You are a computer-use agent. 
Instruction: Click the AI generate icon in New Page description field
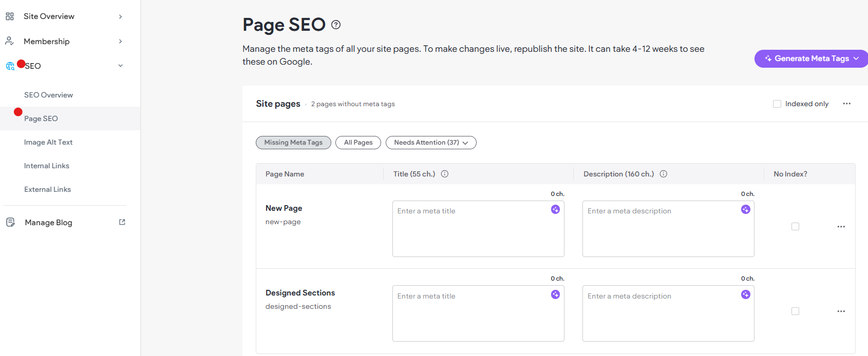click(746, 209)
